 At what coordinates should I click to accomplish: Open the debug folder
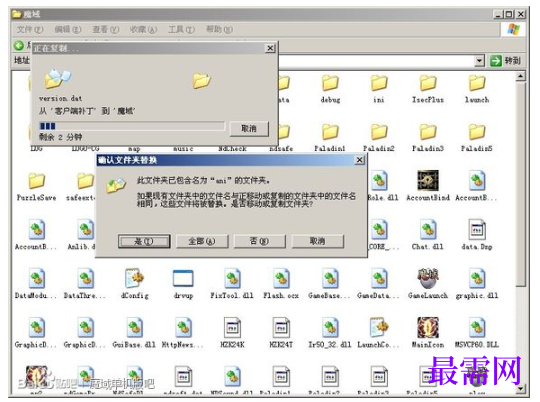click(330, 83)
